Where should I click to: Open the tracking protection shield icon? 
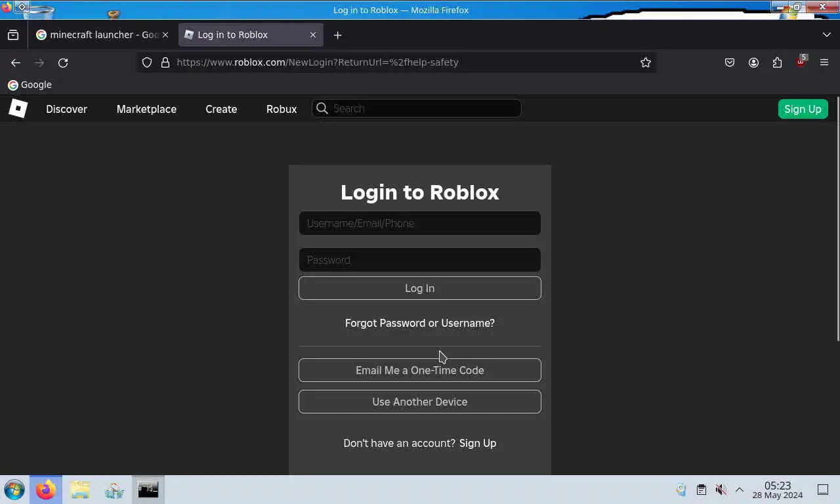(147, 62)
